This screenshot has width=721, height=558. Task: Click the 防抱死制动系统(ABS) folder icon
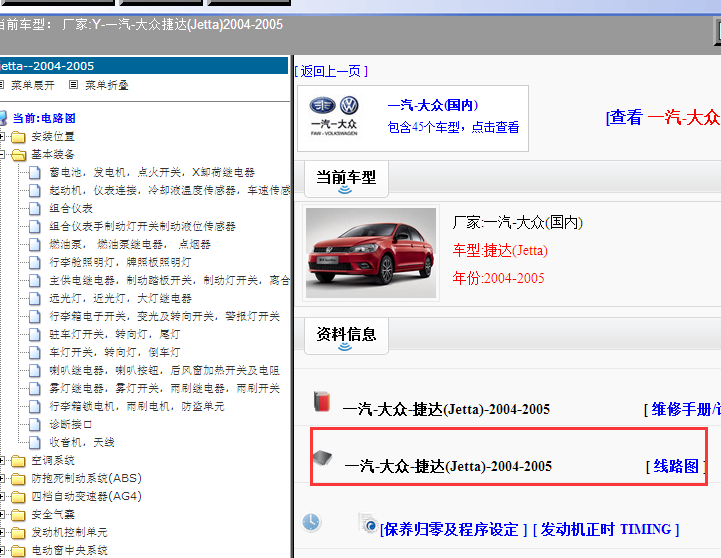click(18, 479)
